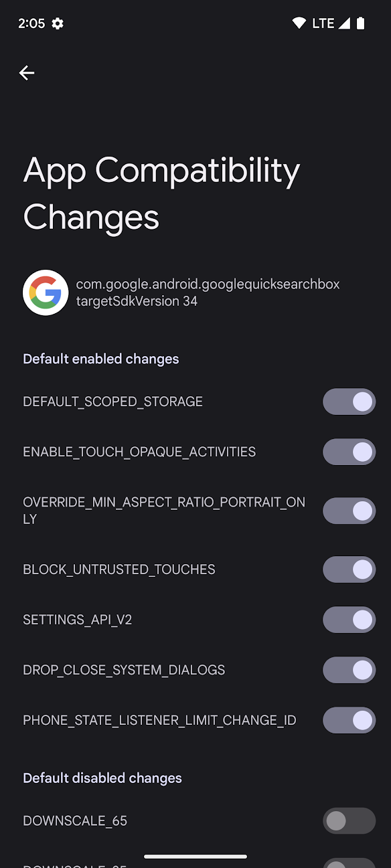Image resolution: width=391 pixels, height=868 pixels.
Task: Tap the Google app logo icon
Action: click(x=46, y=292)
